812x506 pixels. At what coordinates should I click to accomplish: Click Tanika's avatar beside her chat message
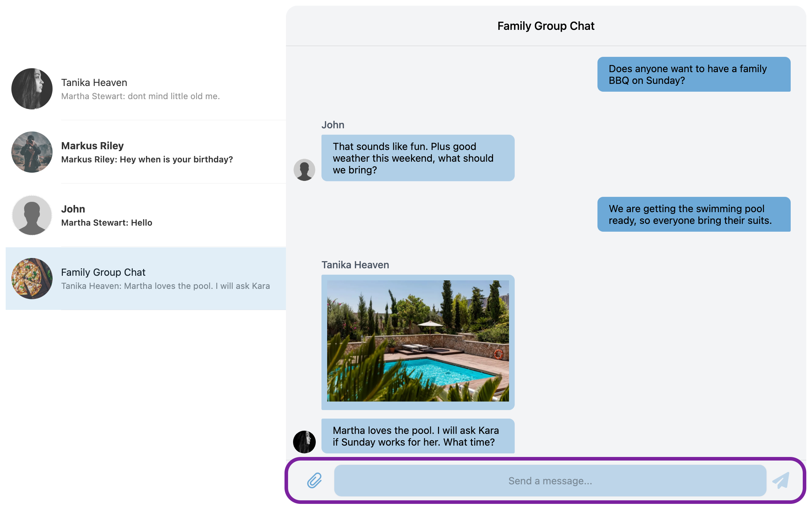[x=304, y=442]
